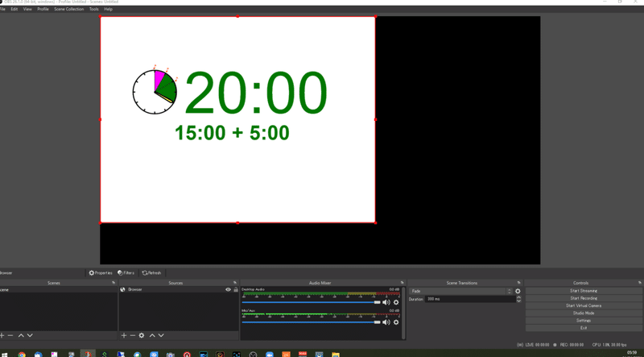Open the Tools menu
The image size is (644, 357).
pos(94,9)
